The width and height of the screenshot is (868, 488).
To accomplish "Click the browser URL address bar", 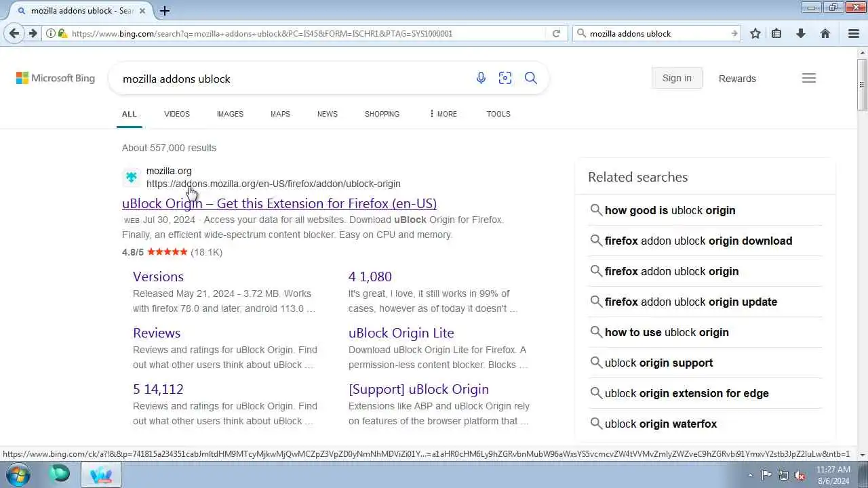I will (309, 33).
